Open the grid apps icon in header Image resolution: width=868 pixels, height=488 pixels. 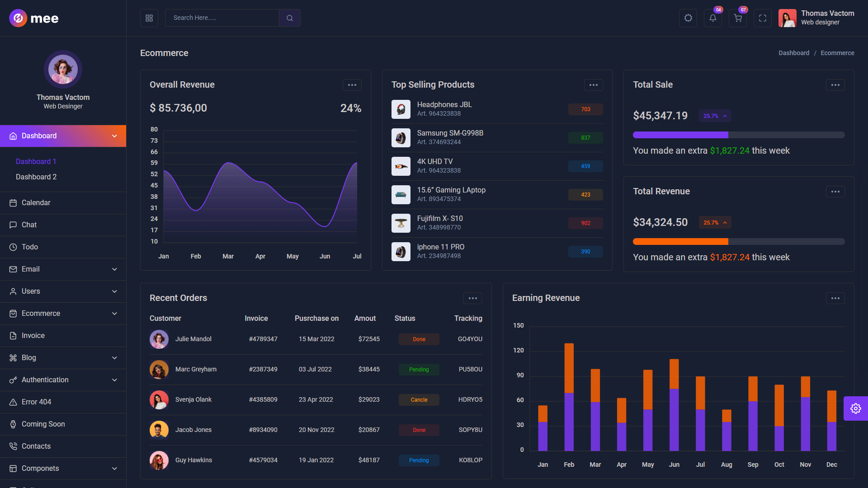click(149, 18)
